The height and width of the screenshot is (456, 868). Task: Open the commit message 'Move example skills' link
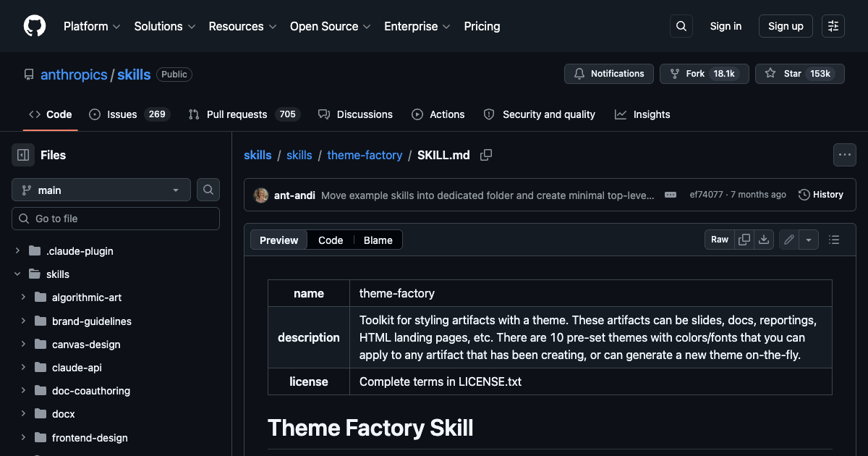tap(488, 195)
